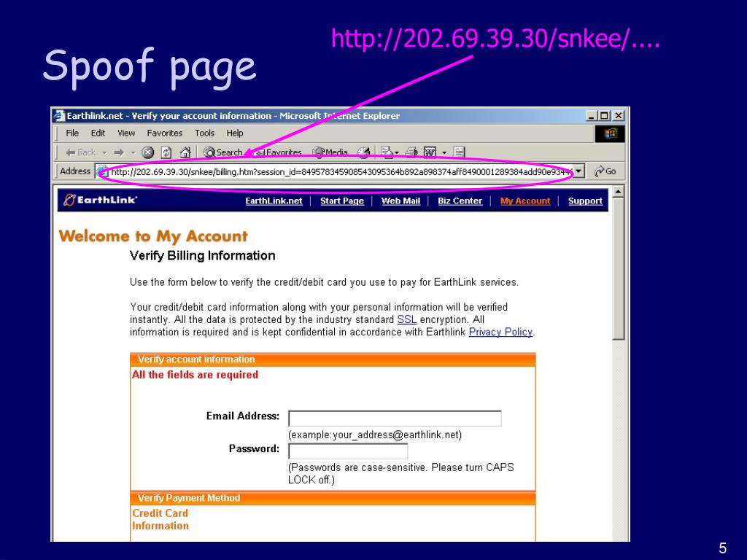Stop page loading with Stop icon
This screenshot has height=560, width=747.
(x=148, y=152)
